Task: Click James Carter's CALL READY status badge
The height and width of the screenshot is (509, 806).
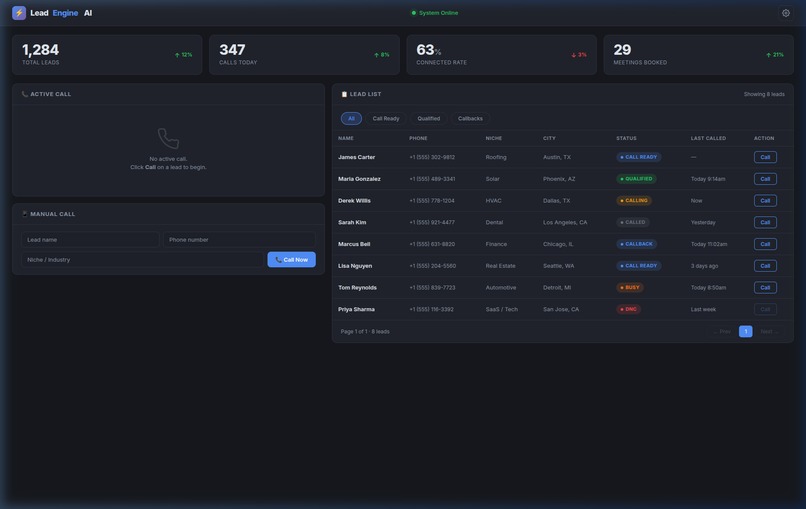Action: (638, 157)
